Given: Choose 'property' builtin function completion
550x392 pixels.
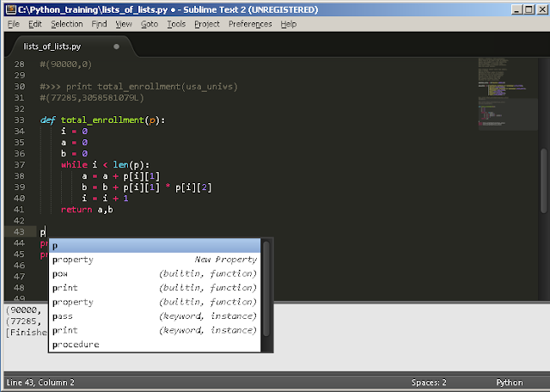Looking at the screenshot, I should [155, 302].
